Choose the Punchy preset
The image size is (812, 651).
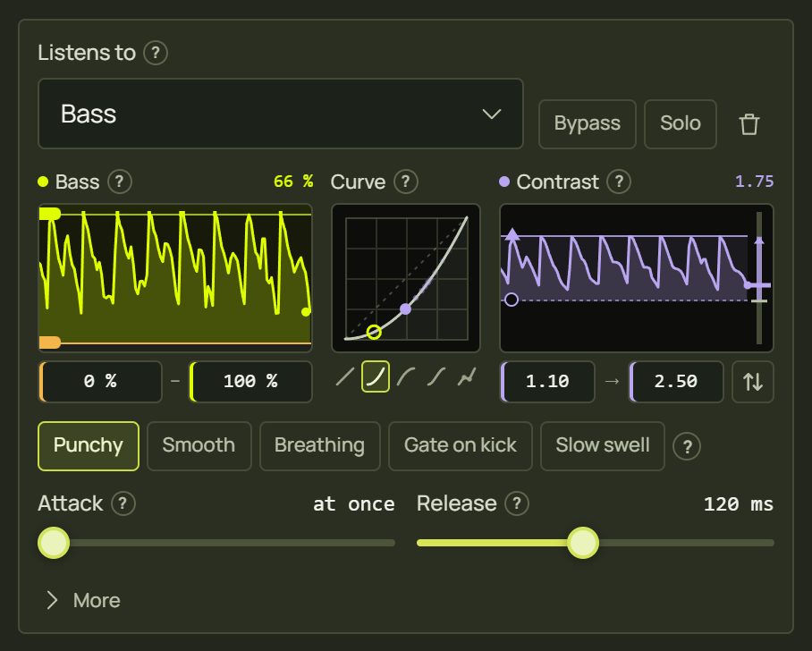pos(89,446)
